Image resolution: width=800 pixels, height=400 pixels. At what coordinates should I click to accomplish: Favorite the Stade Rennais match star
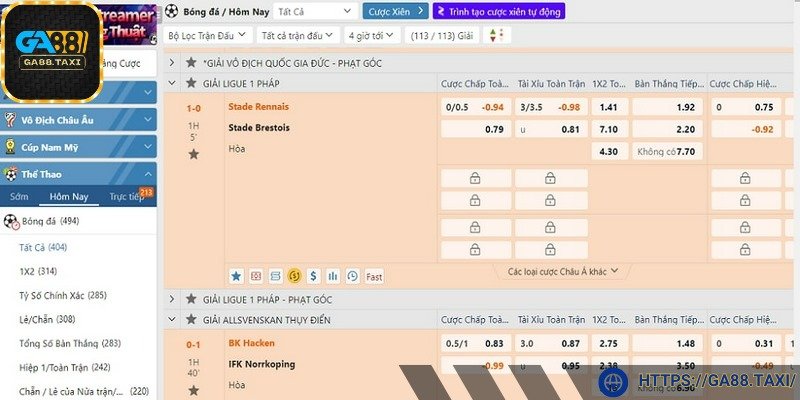coord(194,154)
